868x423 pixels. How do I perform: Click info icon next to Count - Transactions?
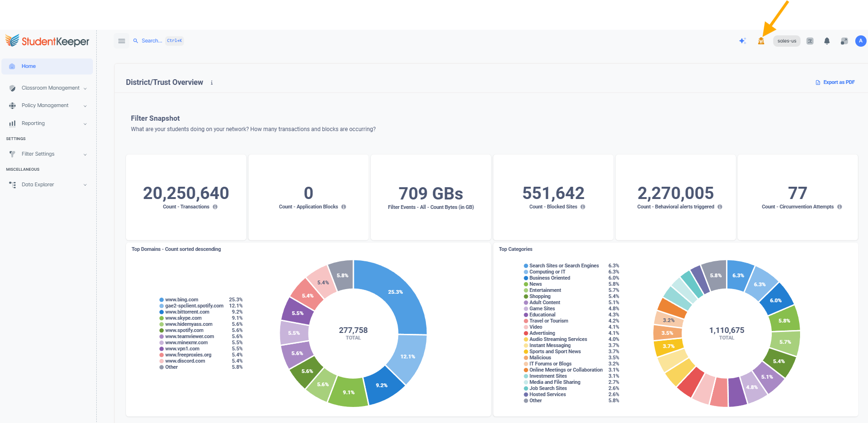click(215, 207)
